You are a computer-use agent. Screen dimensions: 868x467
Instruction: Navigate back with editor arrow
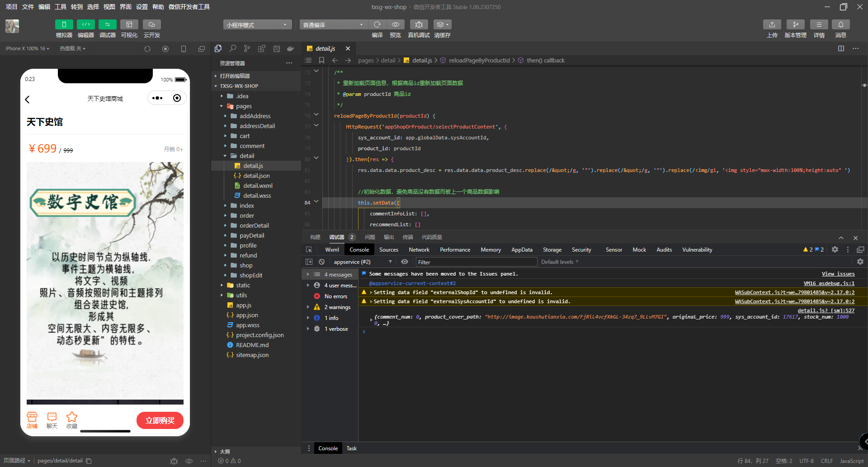click(x=335, y=60)
